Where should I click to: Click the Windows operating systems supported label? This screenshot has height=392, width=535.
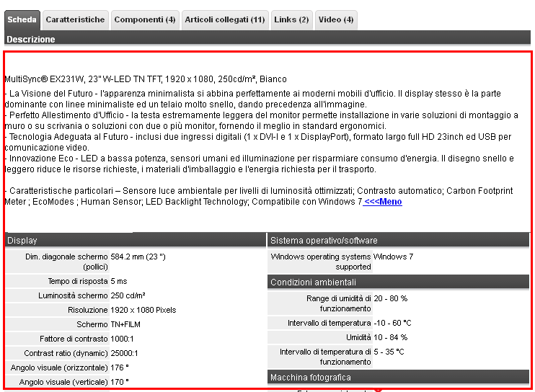click(321, 262)
